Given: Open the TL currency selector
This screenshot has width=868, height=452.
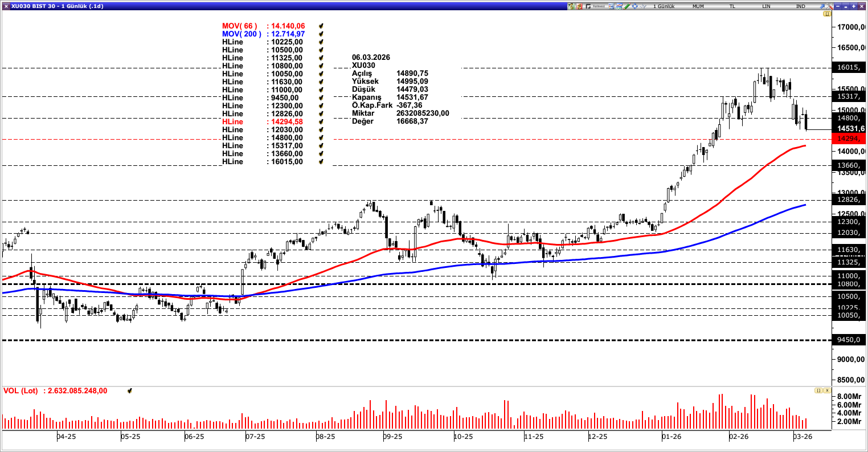Looking at the screenshot, I should [731, 6].
